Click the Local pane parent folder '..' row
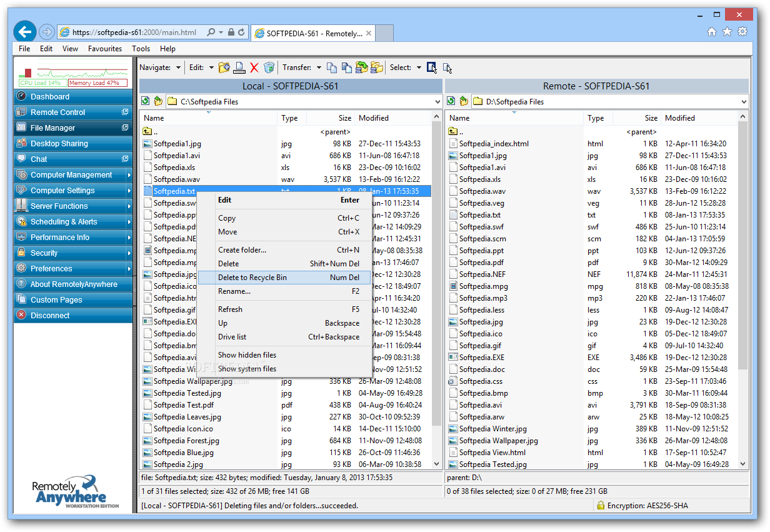 (286, 132)
